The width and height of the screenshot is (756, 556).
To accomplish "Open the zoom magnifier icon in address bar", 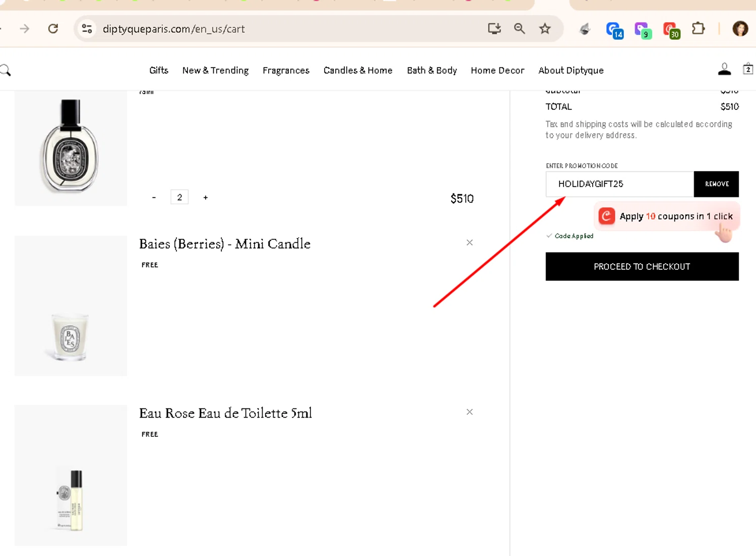I will click(x=520, y=29).
